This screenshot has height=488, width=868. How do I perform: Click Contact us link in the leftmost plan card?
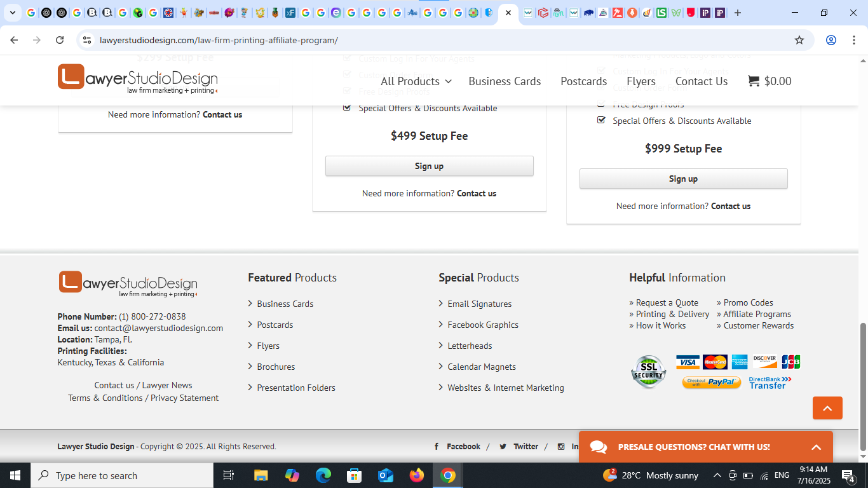(x=222, y=114)
